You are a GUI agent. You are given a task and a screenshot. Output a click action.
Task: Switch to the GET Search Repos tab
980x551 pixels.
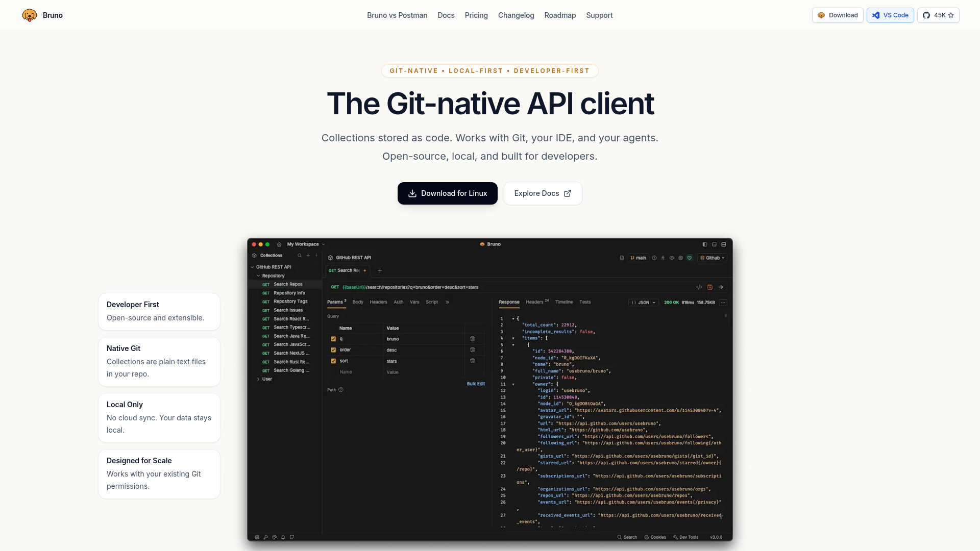348,270
